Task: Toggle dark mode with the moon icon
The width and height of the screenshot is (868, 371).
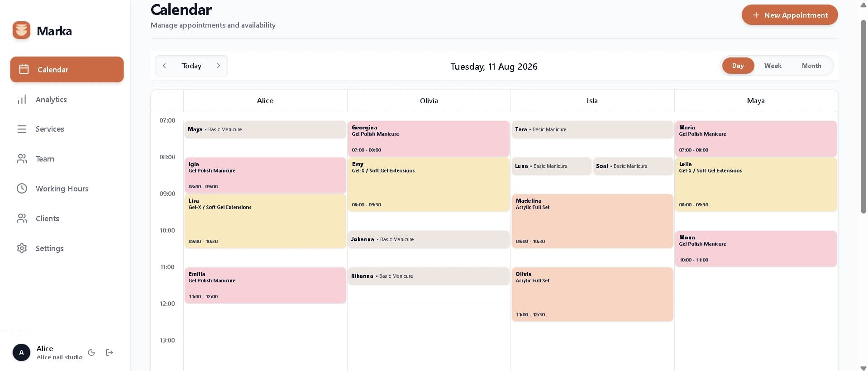Action: click(91, 352)
